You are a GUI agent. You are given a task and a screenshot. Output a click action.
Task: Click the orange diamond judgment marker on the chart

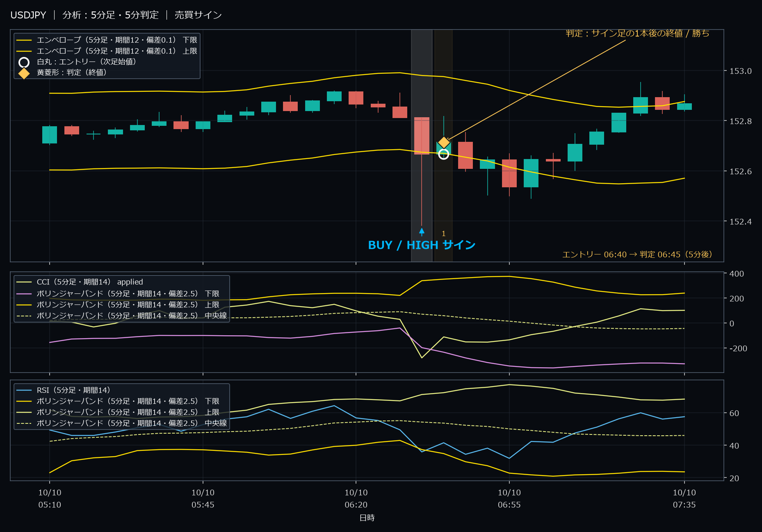coord(444,142)
